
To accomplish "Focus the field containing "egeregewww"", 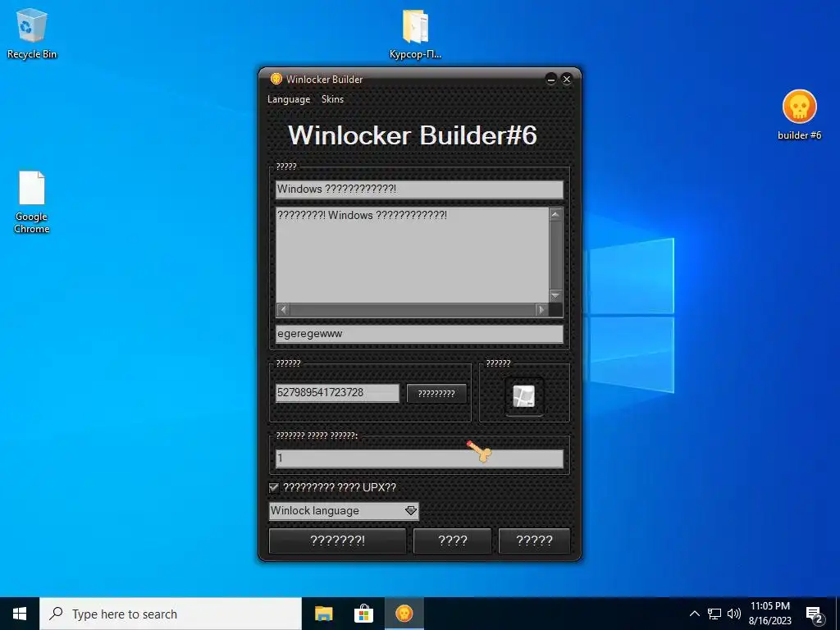I will pyautogui.click(x=419, y=334).
